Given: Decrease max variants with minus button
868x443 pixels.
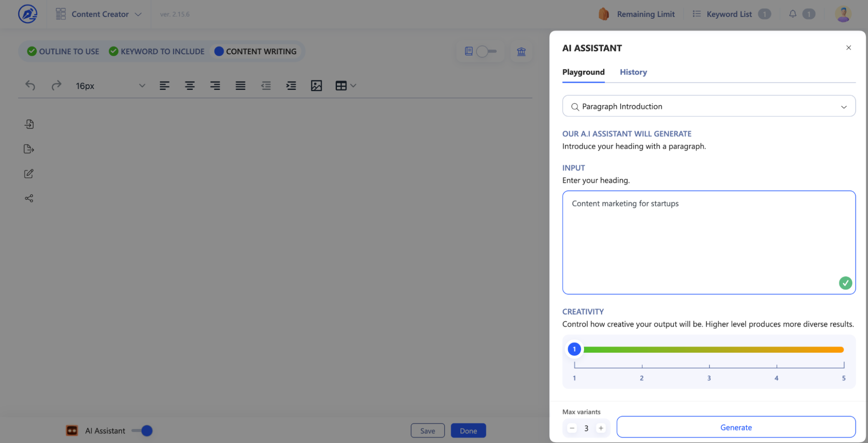Looking at the screenshot, I should (572, 428).
